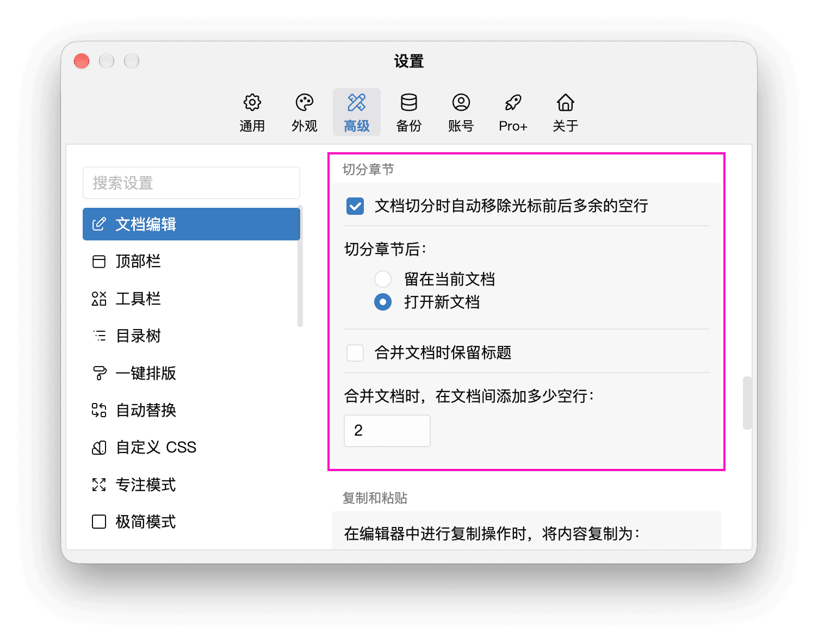Choose the 打开新文档 radio option
Viewport: 818px width, 644px height.
tap(383, 302)
